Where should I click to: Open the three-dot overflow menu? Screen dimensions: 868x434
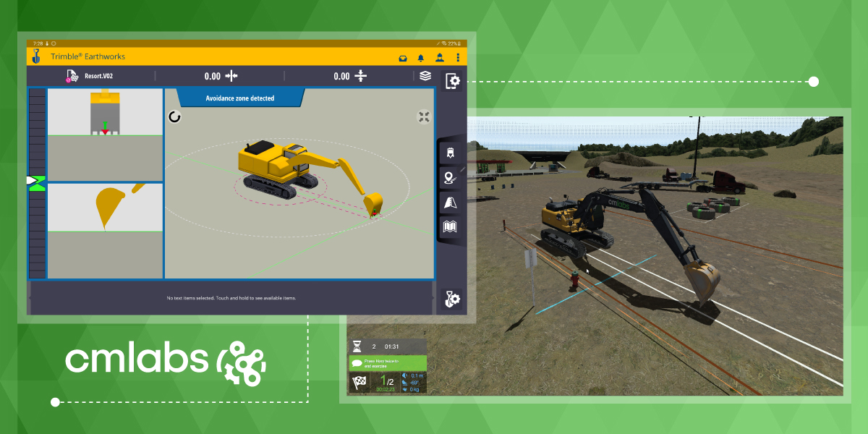(x=457, y=57)
